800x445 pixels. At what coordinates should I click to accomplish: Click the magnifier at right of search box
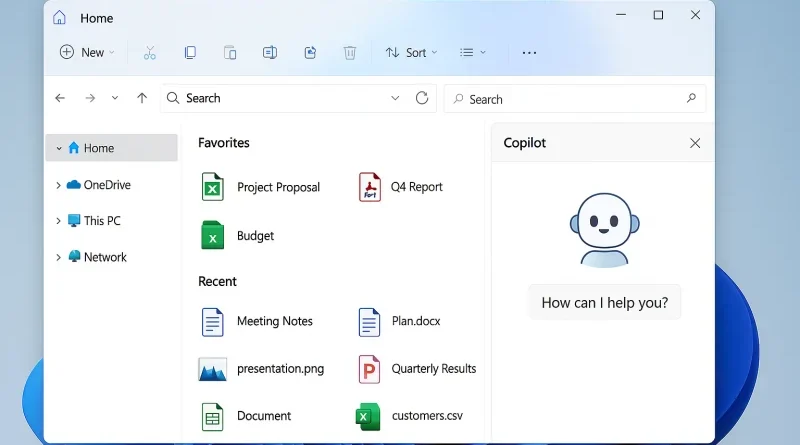(x=691, y=98)
